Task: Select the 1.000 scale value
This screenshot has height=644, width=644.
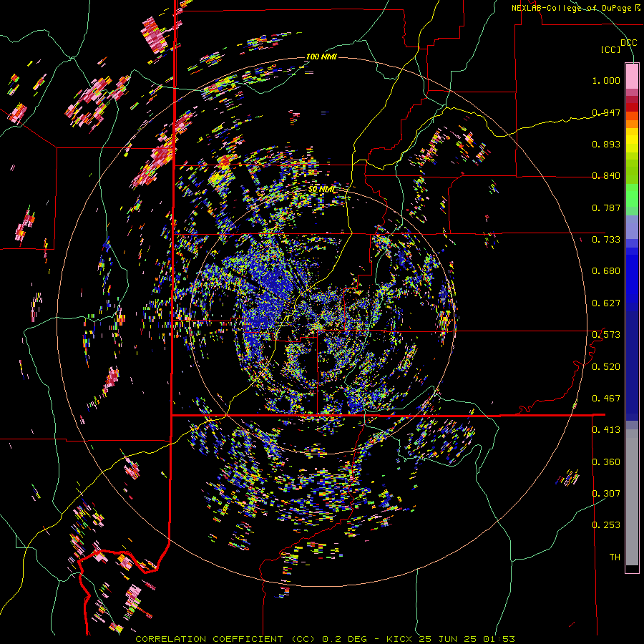Action: click(x=606, y=80)
